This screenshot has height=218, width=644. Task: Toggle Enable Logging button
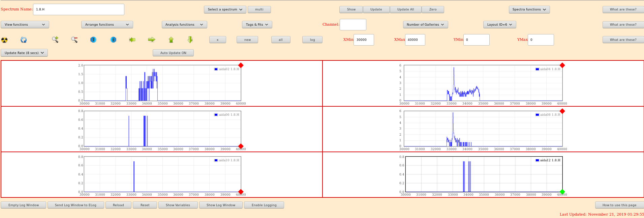[x=264, y=205]
